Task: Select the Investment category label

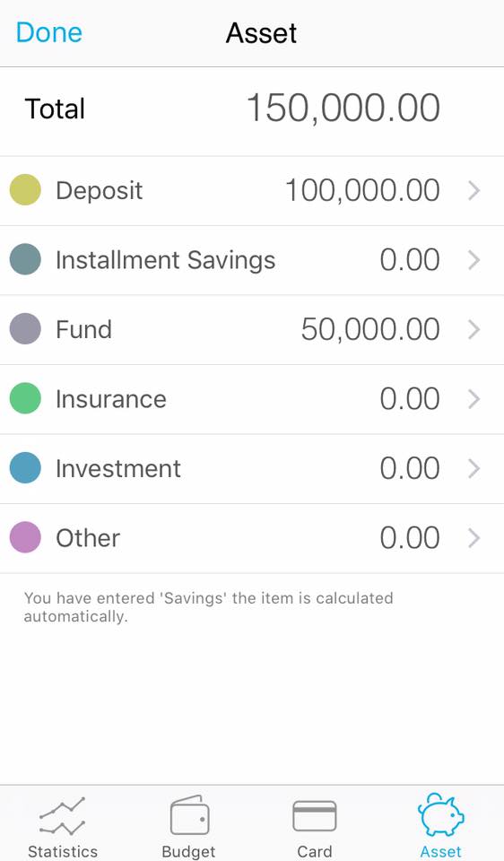Action: tap(118, 468)
